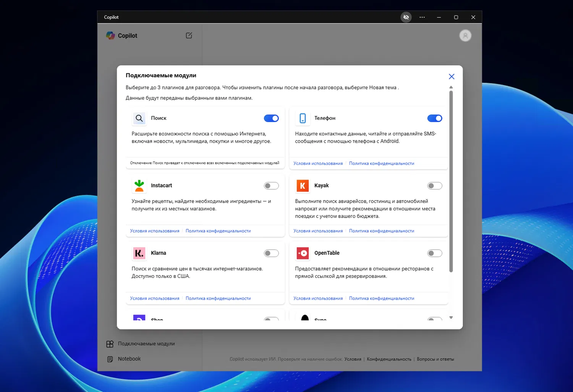Click the Copilot title in the title bar
This screenshot has height=392, width=573.
(x=111, y=17)
